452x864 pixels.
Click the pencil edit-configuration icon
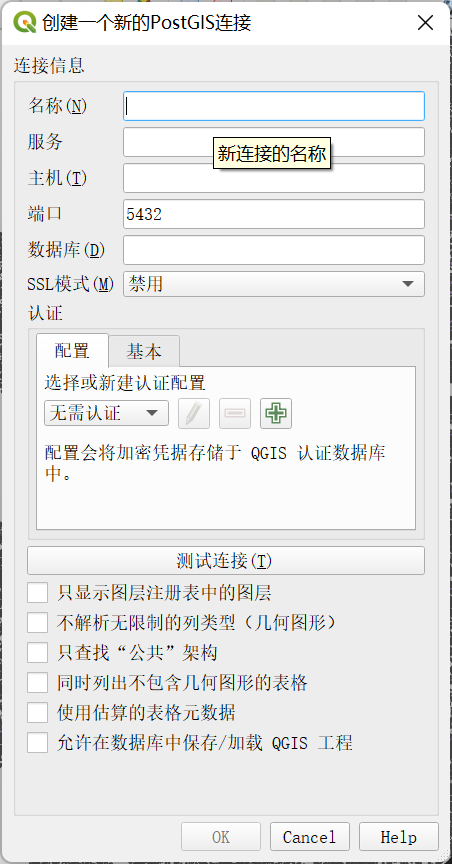click(194, 413)
